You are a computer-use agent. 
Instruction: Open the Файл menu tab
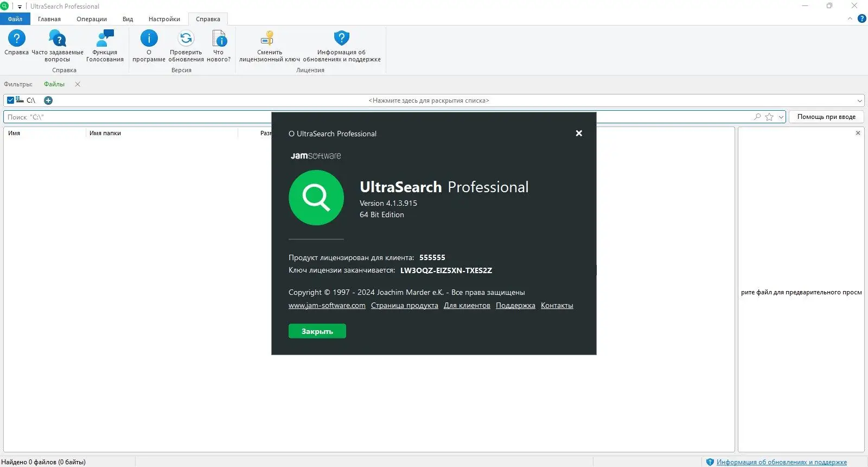coord(15,19)
